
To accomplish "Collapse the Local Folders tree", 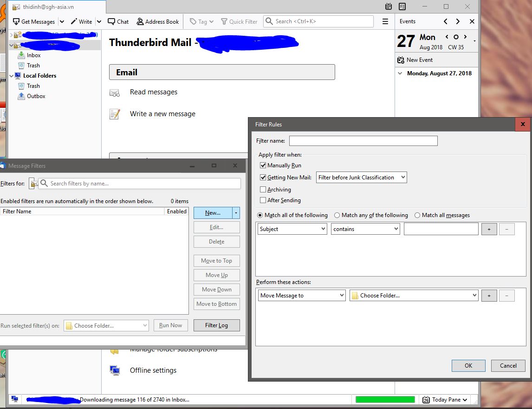I will point(11,76).
